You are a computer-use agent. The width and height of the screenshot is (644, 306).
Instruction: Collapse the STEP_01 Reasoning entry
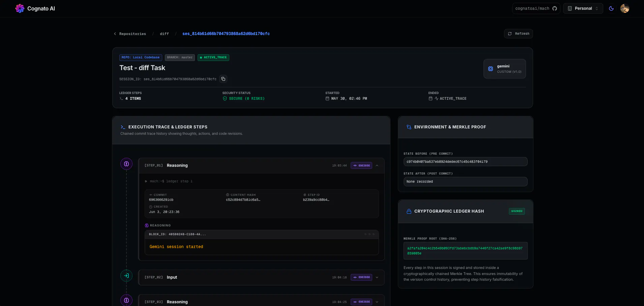click(x=377, y=165)
